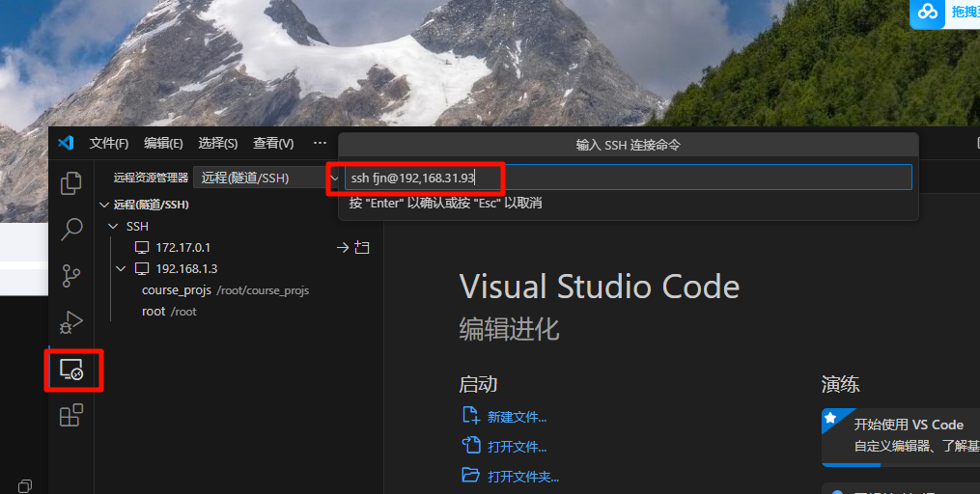
Task: Open the root /root remote folder
Action: (169, 312)
